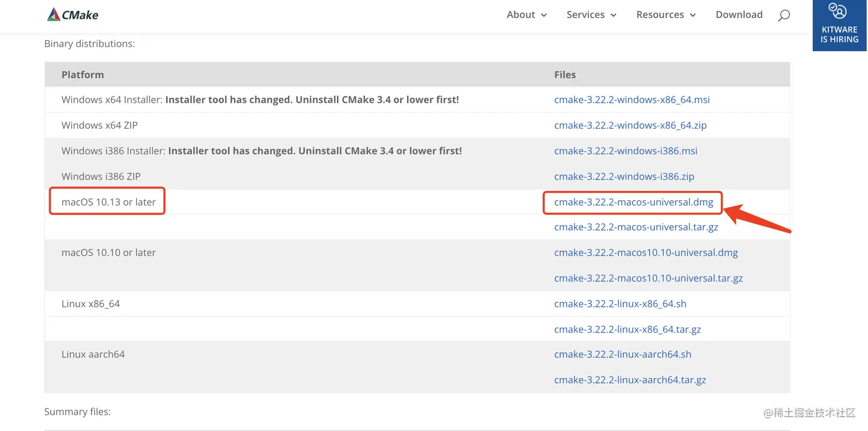
Task: Click cmake-3.22.2-linux-aarch64.tar.gz link
Action: pos(630,380)
